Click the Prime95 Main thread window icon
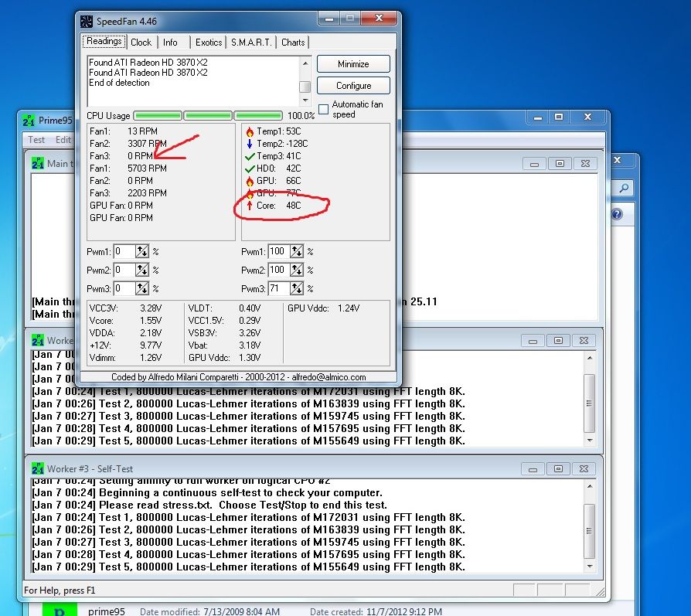Image resolution: width=691 pixels, height=616 pixels. 38,164
